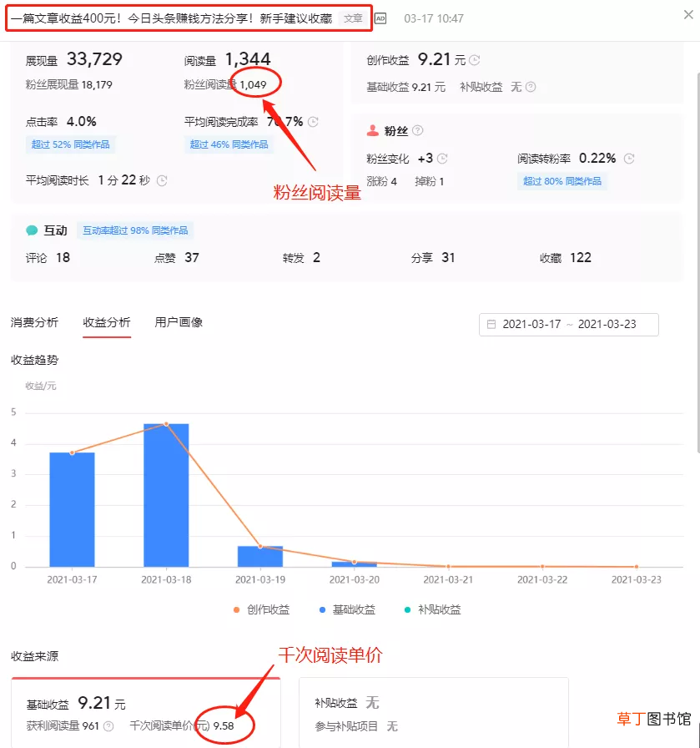Click the clock icon beside 平均阅读完成率
Screen dimensions: 700x748
313,122
